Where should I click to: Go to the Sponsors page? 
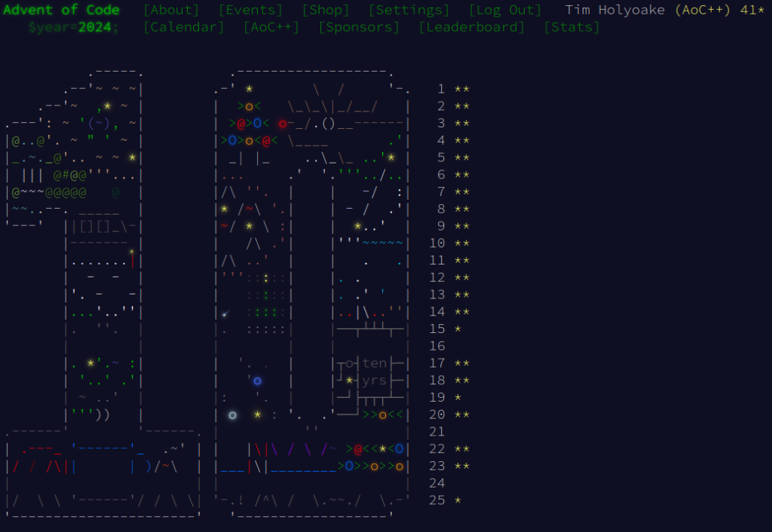(x=359, y=27)
